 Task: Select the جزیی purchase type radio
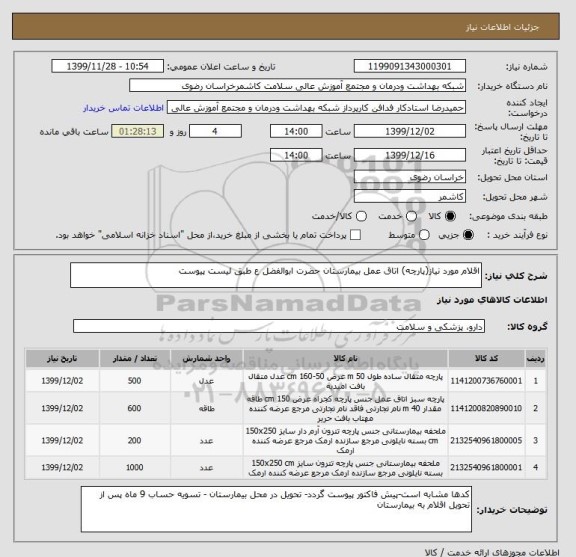(468, 235)
